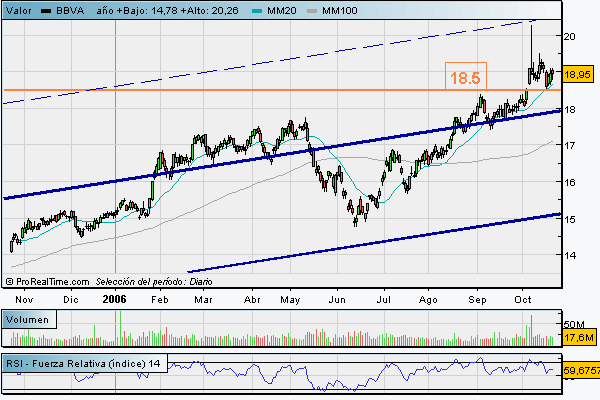Click the 'año +Bajo: 14,78' value
This screenshot has width=600, height=400.
[x=137, y=11]
